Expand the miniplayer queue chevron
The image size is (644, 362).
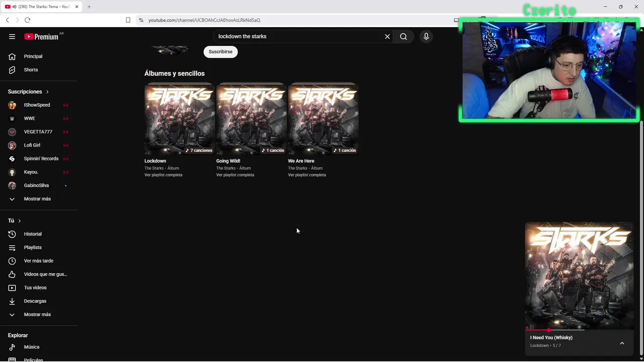622,343
